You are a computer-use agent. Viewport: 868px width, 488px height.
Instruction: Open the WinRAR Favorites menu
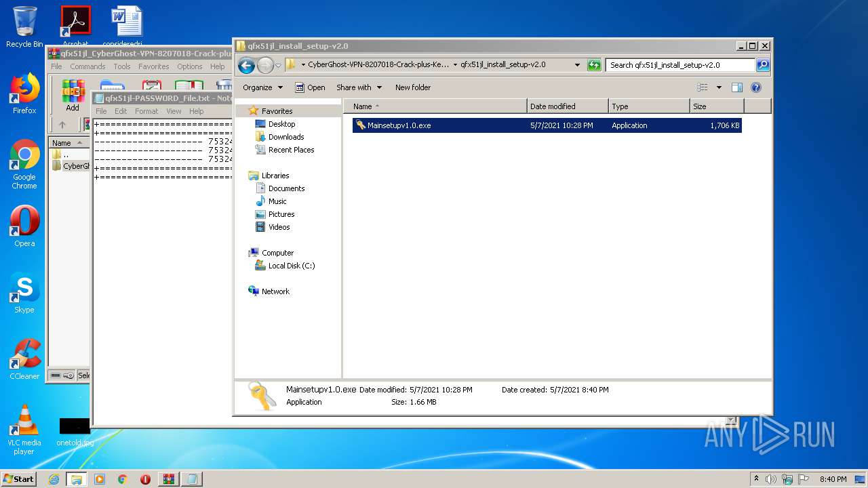click(x=154, y=66)
